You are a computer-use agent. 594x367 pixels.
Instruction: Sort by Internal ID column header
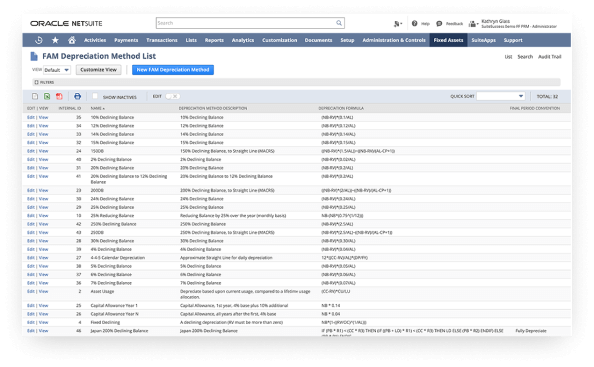coord(70,108)
